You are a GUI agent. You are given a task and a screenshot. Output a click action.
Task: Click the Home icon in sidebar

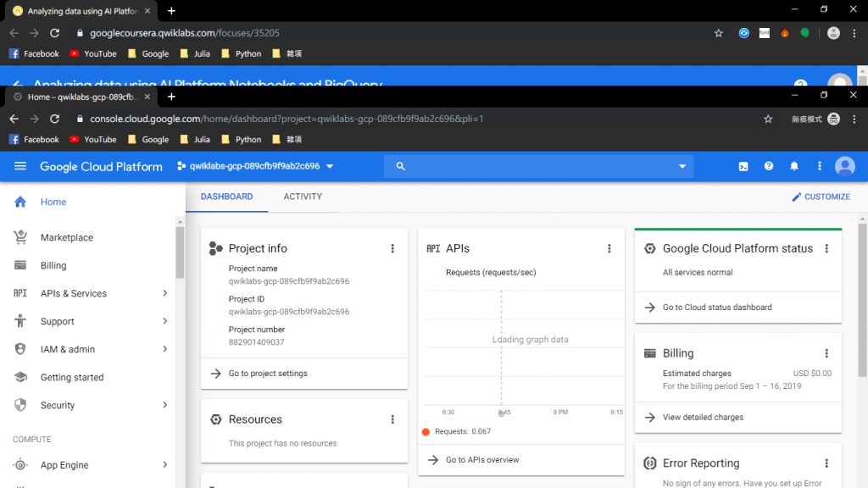coord(20,202)
